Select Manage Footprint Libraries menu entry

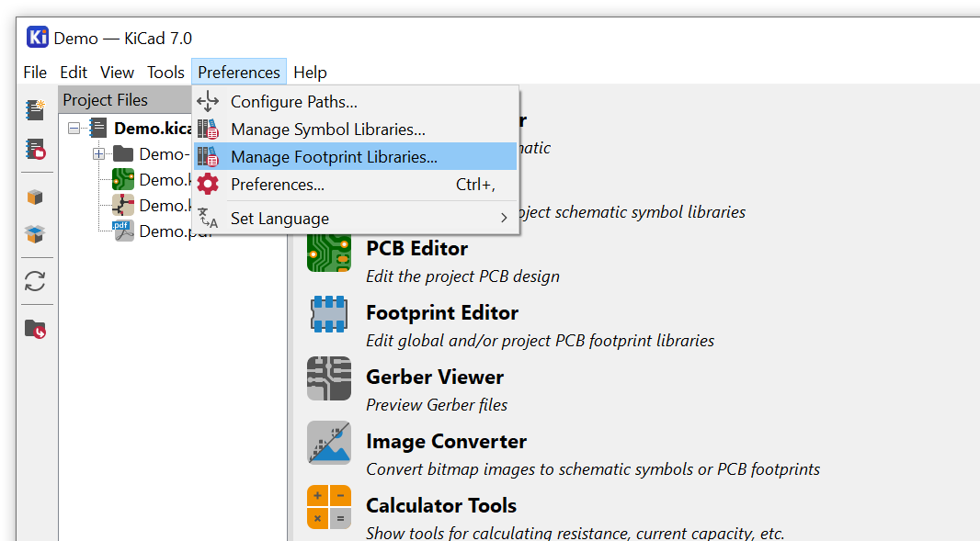point(333,157)
